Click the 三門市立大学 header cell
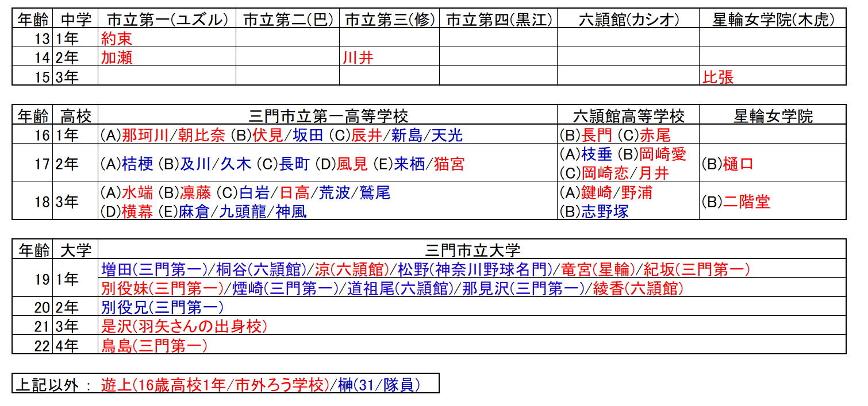Image resolution: width=868 pixels, height=406 pixels. point(472,250)
